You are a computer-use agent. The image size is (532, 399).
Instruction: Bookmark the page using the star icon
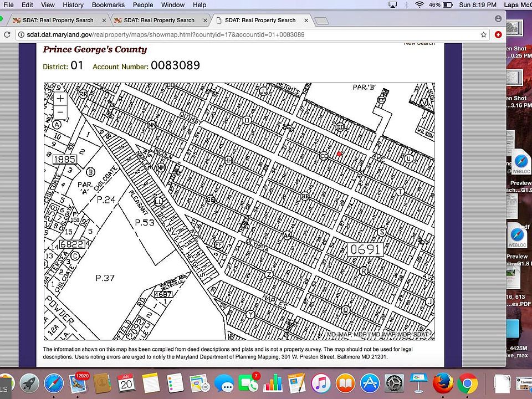[484, 34]
